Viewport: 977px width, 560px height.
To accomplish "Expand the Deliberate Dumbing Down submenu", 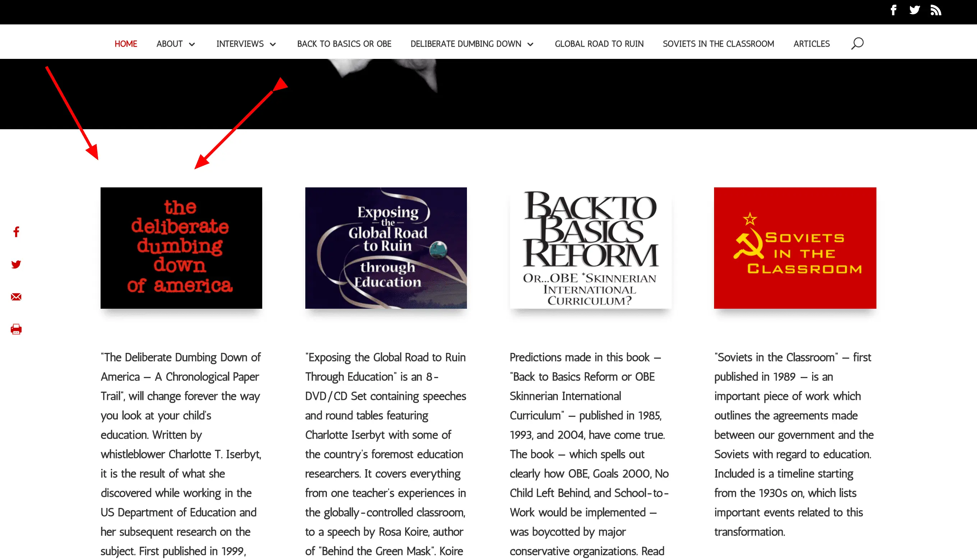I will [x=530, y=44].
